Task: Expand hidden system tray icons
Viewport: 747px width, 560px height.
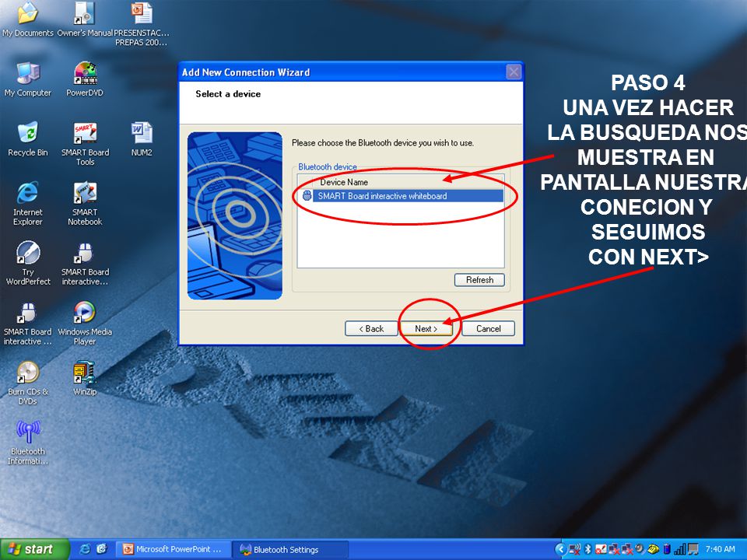Action: click(x=561, y=550)
